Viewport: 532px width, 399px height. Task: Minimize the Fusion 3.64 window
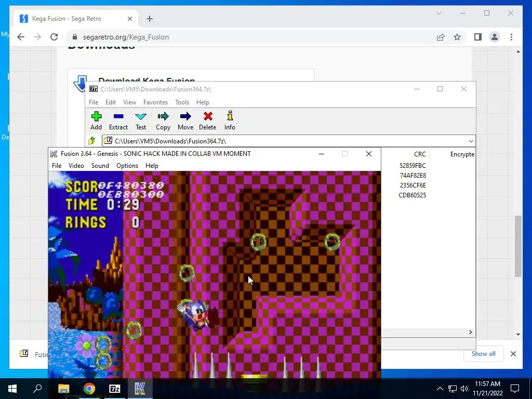pos(321,154)
